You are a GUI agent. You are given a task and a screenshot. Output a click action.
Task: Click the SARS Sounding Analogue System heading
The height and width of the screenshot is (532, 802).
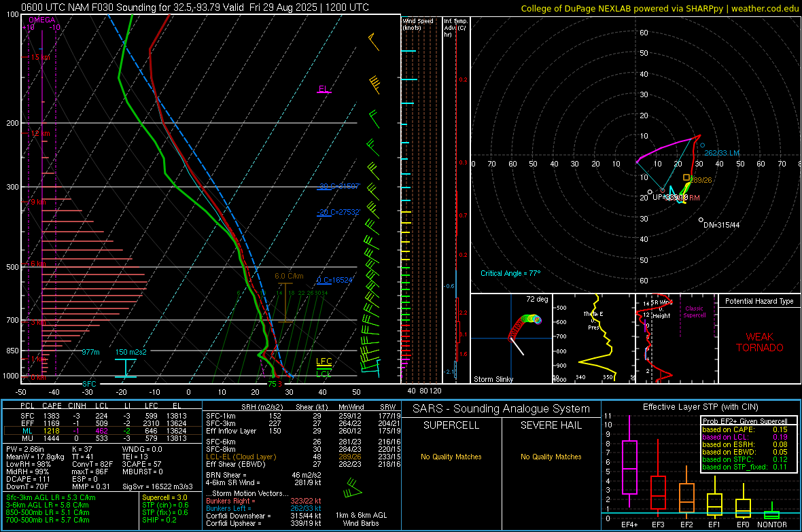501,409
